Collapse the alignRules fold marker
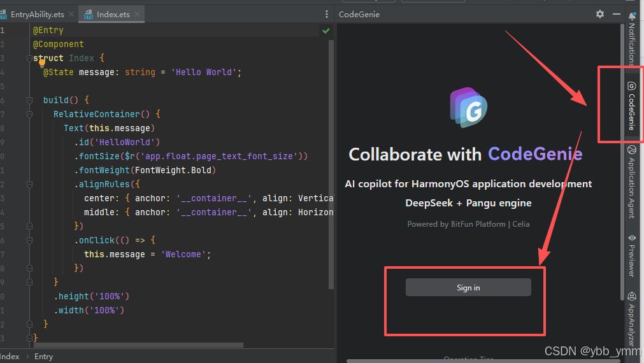Image resolution: width=644 pixels, height=363 pixels. 29,185
